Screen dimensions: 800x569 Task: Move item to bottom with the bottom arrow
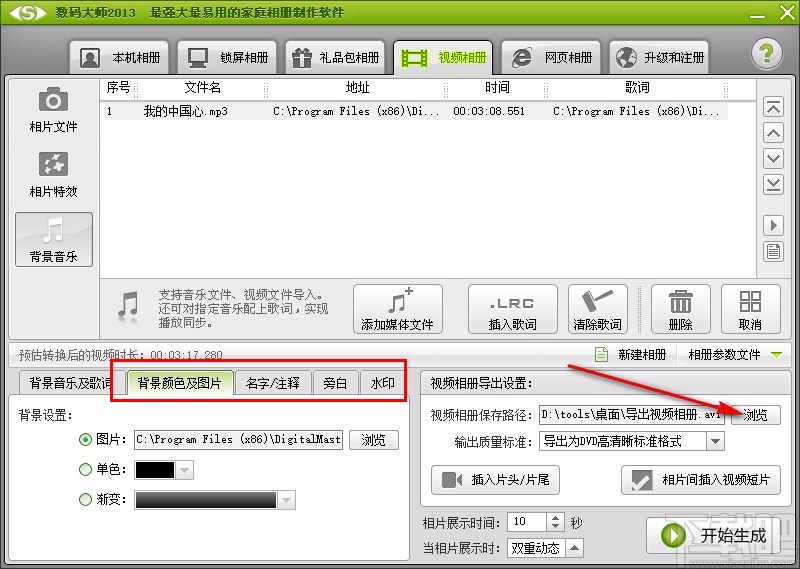(773, 184)
